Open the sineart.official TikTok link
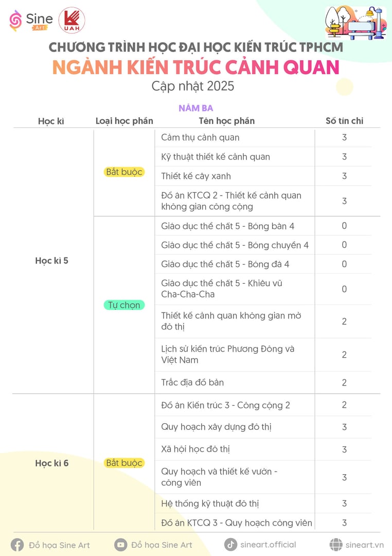This screenshot has width=392, height=556. (x=268, y=545)
